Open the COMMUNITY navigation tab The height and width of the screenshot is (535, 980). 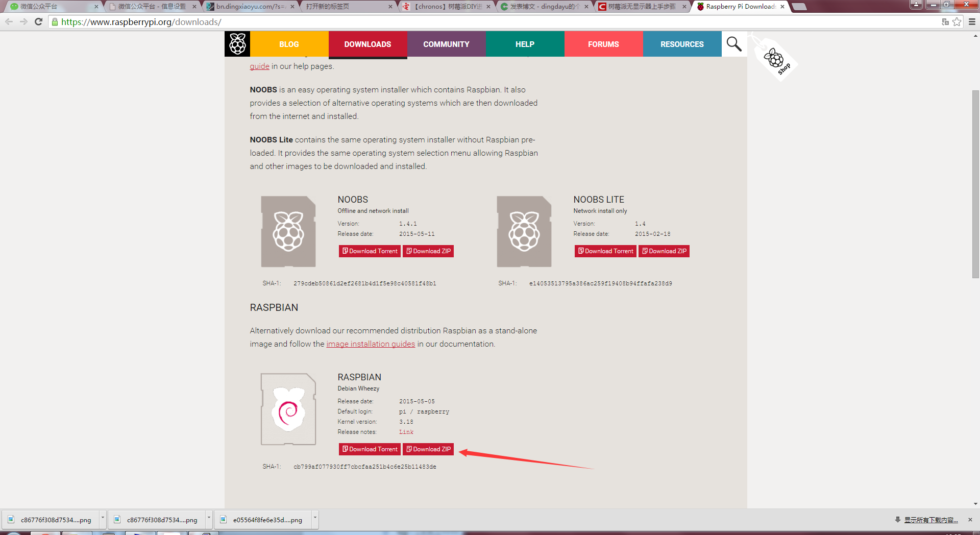coord(446,44)
